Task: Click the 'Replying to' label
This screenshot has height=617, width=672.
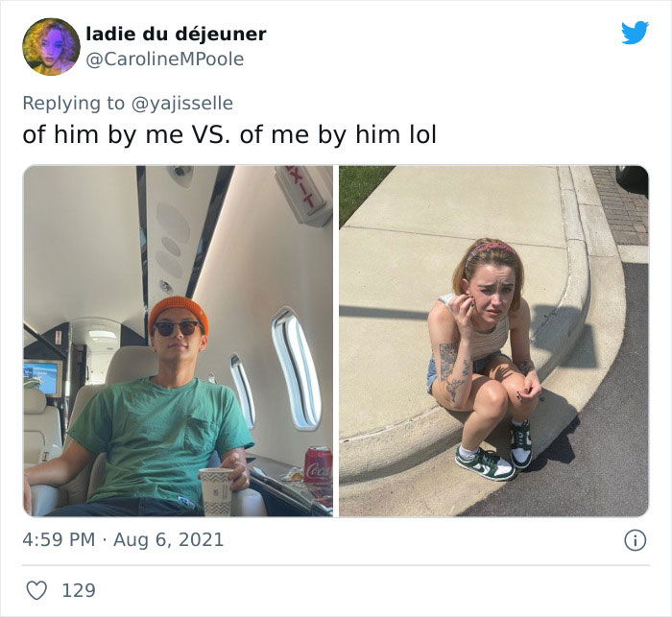Action: [x=73, y=104]
